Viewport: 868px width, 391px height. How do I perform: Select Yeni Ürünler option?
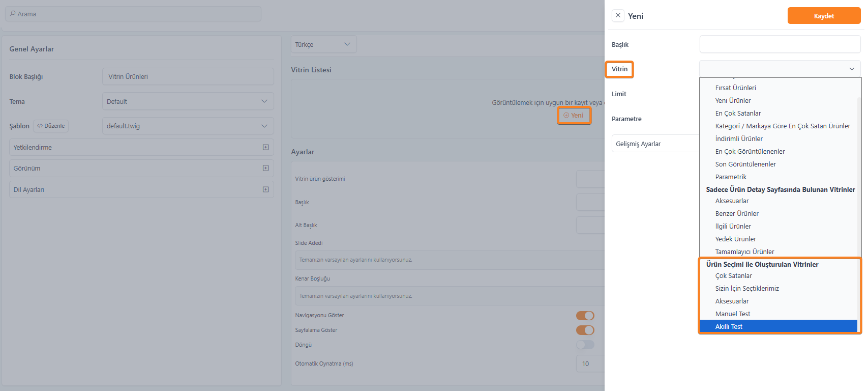tap(733, 100)
